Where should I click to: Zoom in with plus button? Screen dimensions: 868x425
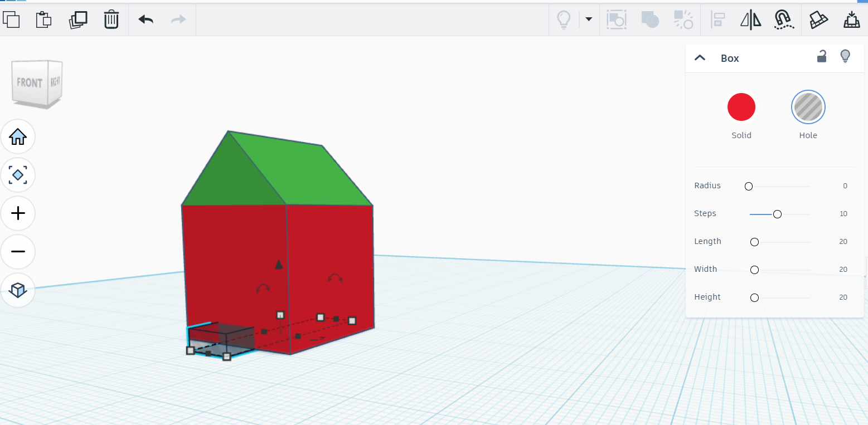tap(18, 213)
